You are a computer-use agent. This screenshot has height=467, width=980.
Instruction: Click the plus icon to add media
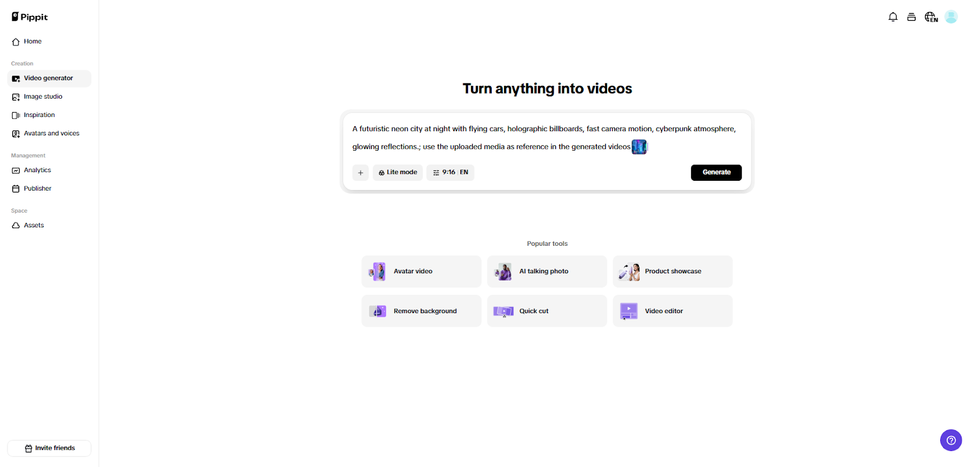pos(361,173)
